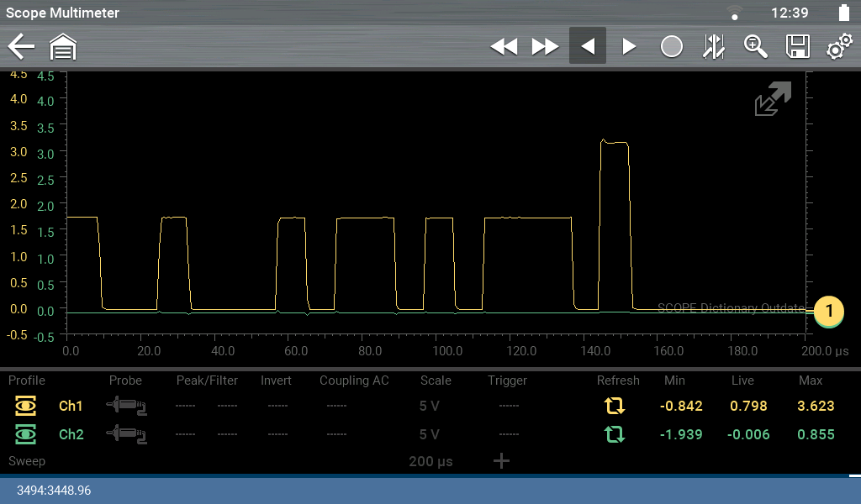Toggle the cursors tool icon
861x504 pixels.
click(x=713, y=47)
